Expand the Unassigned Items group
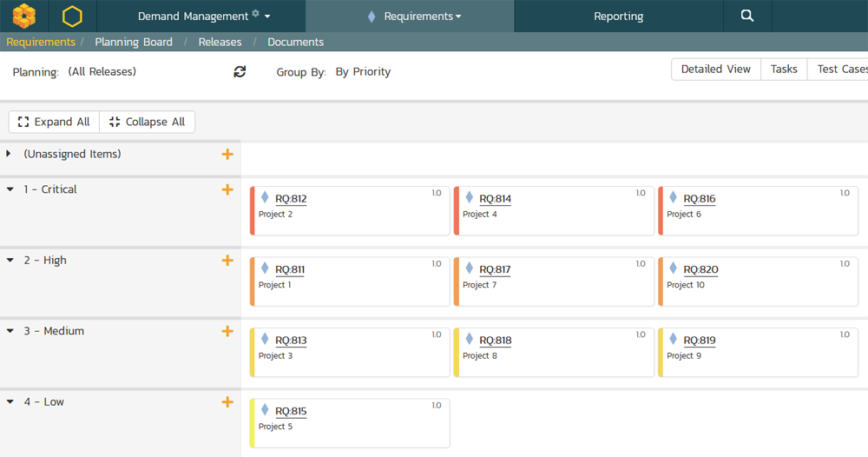 tap(10, 154)
